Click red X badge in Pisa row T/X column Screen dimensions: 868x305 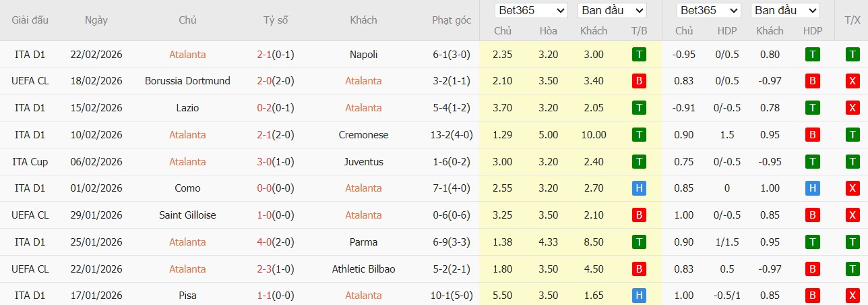click(x=852, y=296)
